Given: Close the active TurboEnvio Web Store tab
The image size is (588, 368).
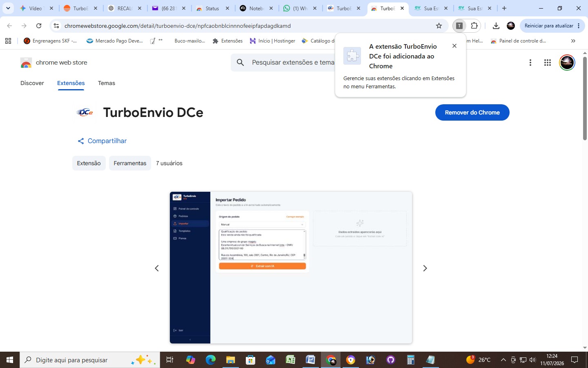Looking at the screenshot, I should pos(402,8).
